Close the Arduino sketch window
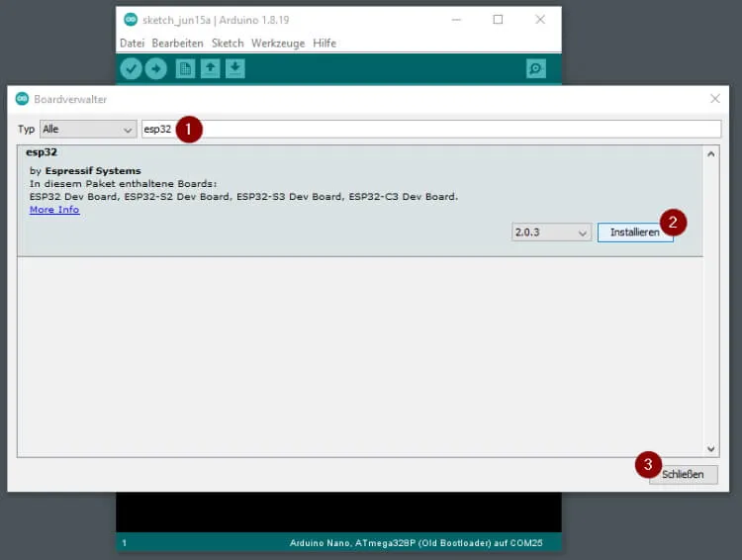Image resolution: width=742 pixels, height=560 pixels. (x=540, y=20)
